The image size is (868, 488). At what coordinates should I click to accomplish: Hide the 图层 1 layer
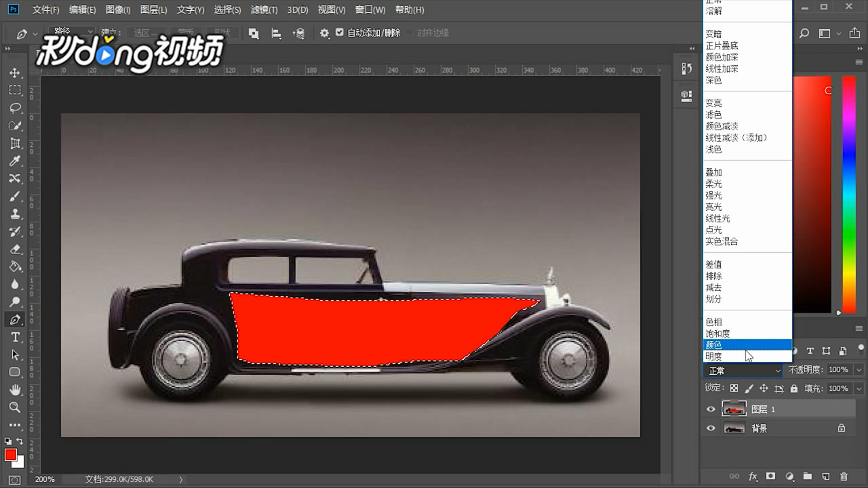(x=711, y=409)
